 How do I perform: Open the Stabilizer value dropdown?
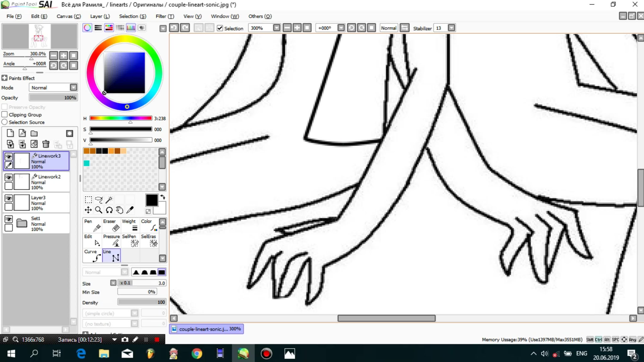click(451, 28)
